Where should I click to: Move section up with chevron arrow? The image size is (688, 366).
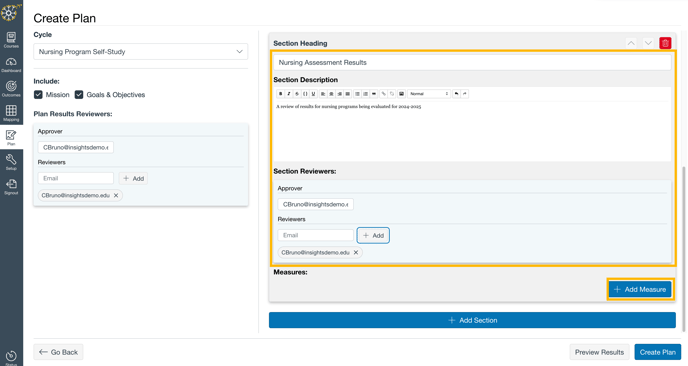tap(631, 43)
